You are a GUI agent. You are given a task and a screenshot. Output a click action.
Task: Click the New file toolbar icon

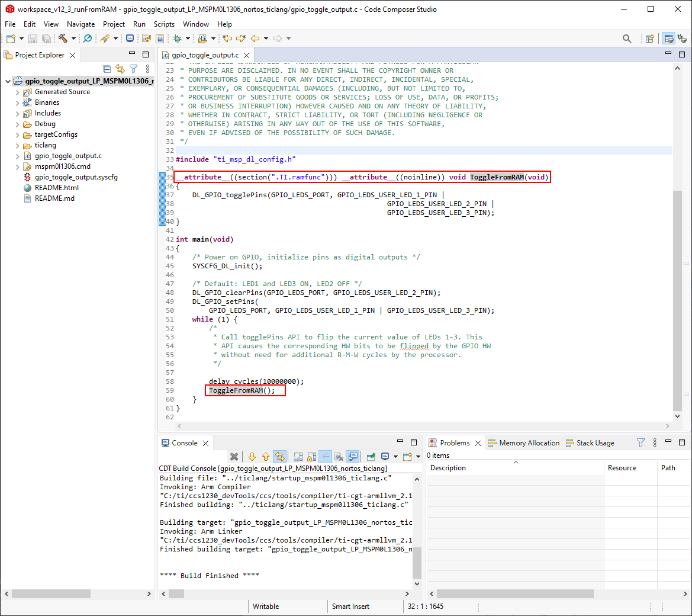[x=11, y=38]
